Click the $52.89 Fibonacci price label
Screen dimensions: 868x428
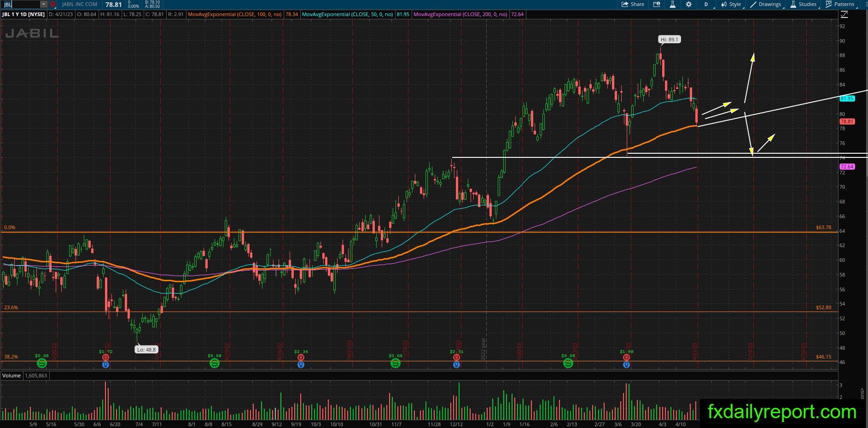(823, 307)
